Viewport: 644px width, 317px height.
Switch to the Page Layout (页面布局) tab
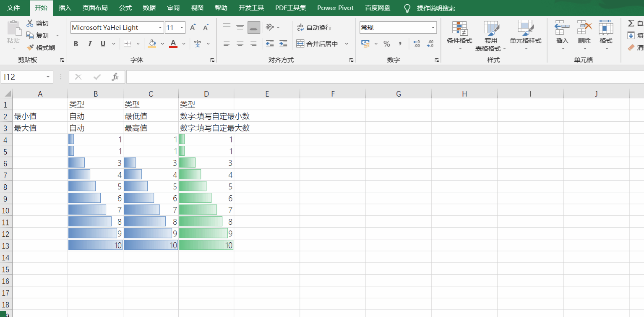[x=95, y=8]
